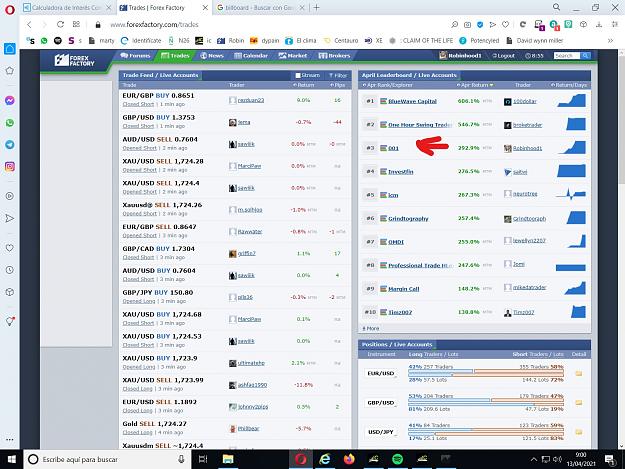625x469 pixels.
Task: Open the downloads icon in the toolbar
Action: pos(599,25)
